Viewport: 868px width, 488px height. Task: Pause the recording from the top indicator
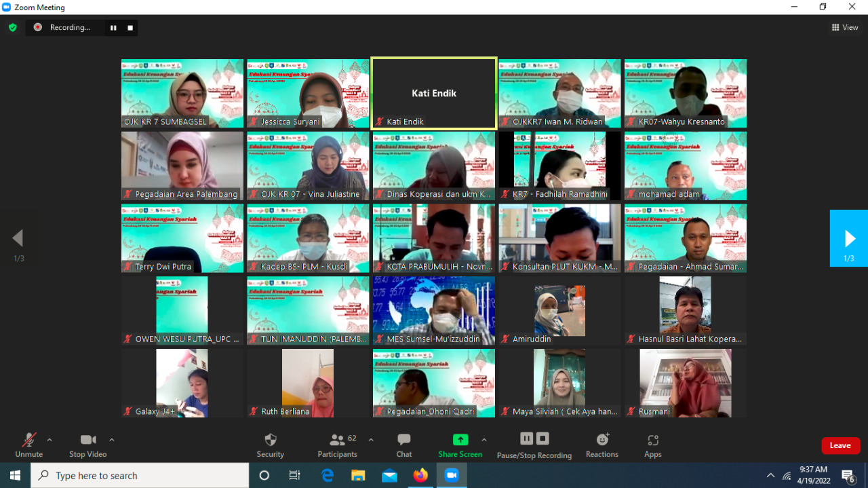click(113, 28)
